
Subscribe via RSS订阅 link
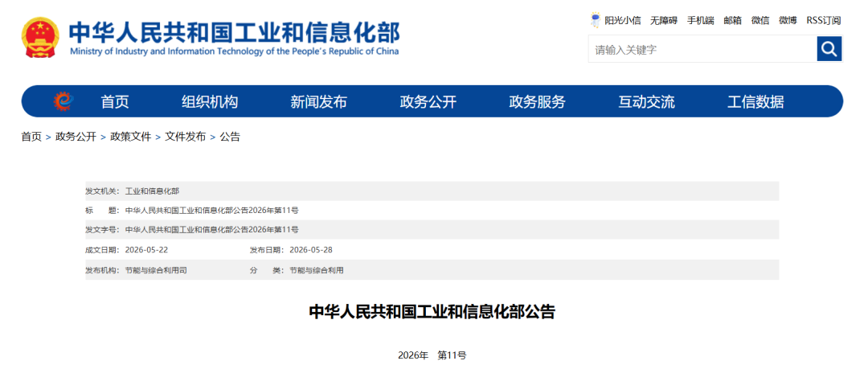tap(824, 20)
